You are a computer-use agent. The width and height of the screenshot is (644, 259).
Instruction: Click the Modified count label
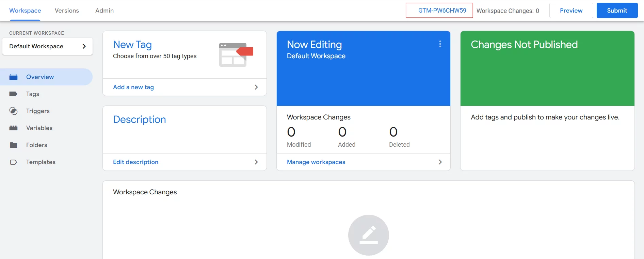[299, 145]
